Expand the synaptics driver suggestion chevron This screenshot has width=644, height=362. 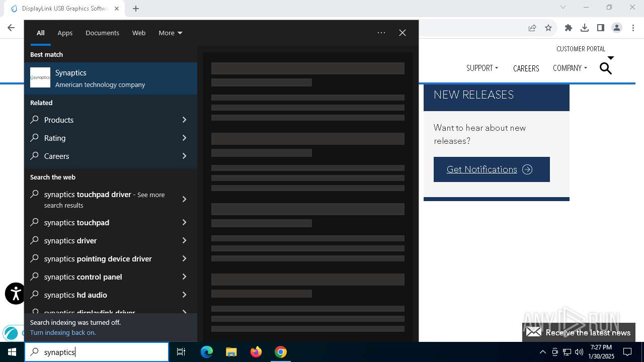coord(184,240)
